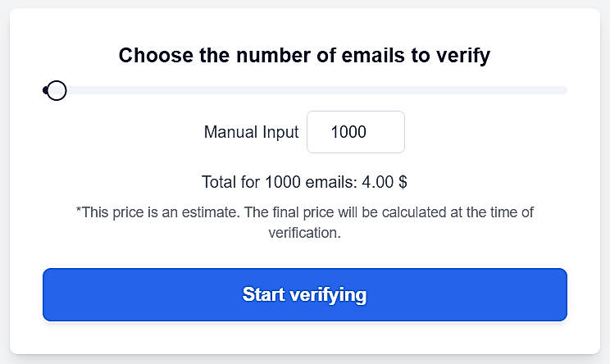Click empty card area right of input field
This screenshot has width=610, height=364.
coord(492,132)
